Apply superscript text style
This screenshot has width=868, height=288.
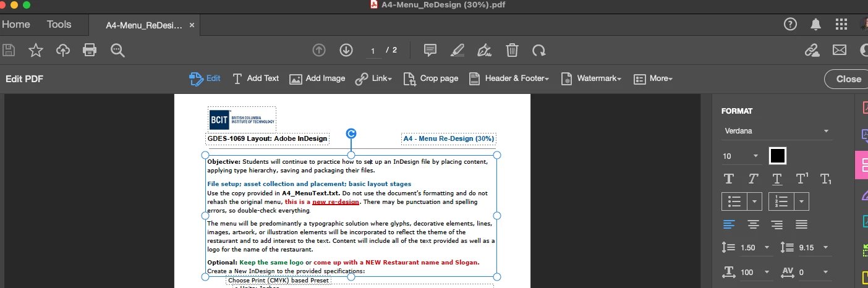[802, 179]
